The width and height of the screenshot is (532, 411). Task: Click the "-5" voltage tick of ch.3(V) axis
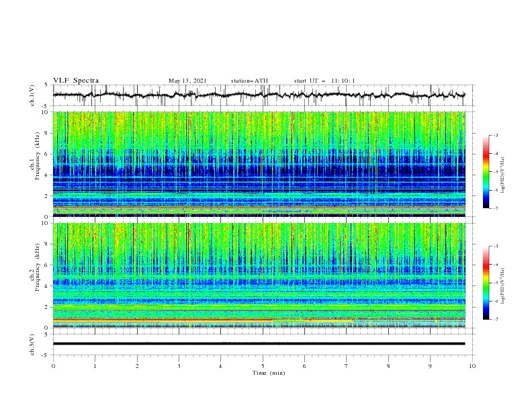click(46, 355)
